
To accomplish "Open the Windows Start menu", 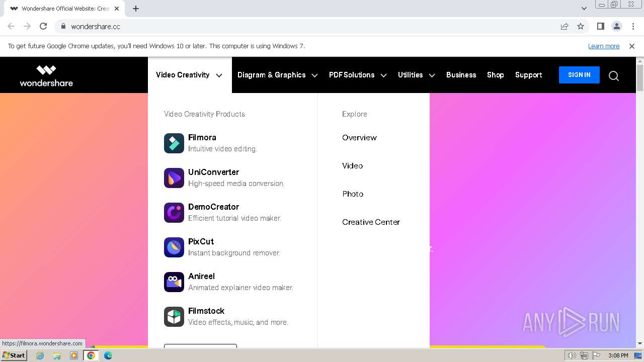I will coord(14,355).
